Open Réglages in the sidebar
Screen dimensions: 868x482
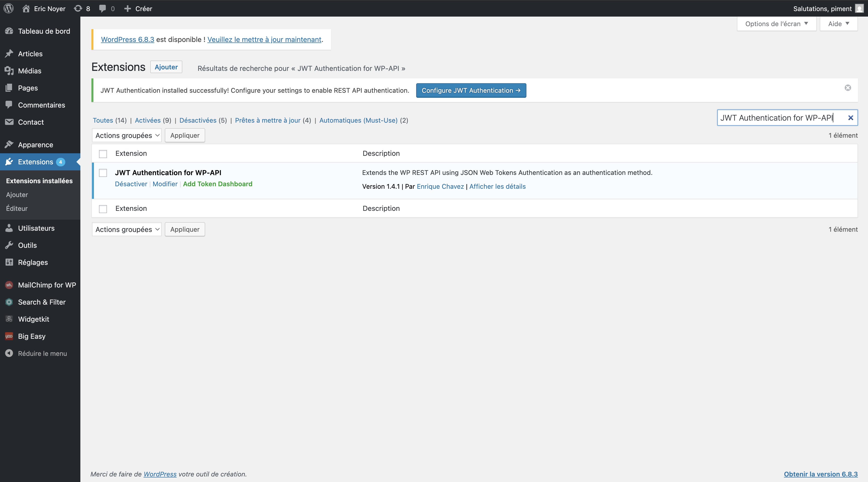click(x=33, y=262)
